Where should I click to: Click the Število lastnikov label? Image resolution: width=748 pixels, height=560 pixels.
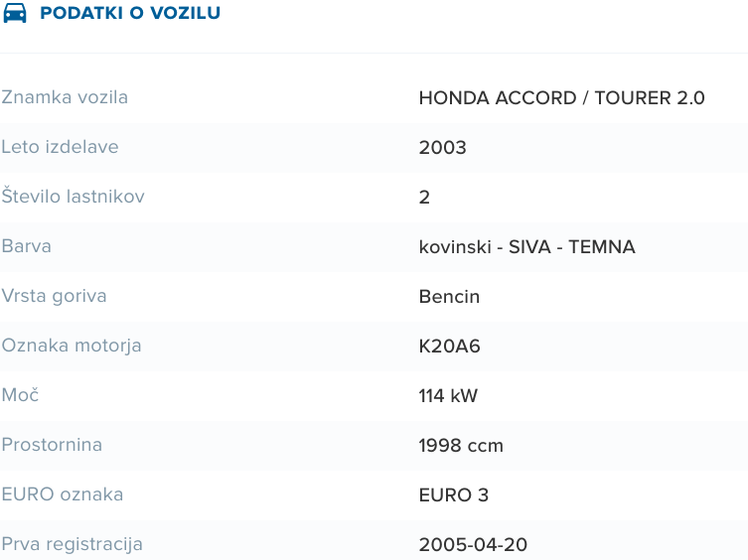(x=73, y=197)
